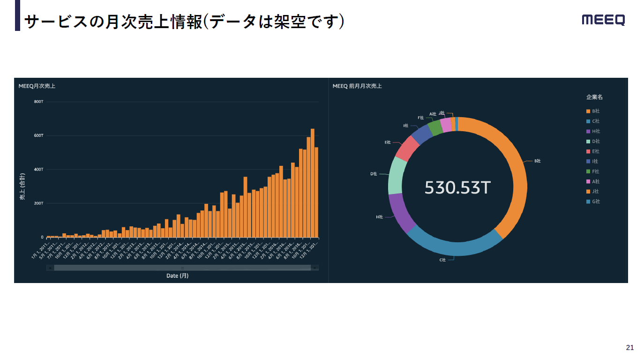This screenshot has height=358, width=644.
Task: Click the mint green D社 donut segment
Action: (x=397, y=175)
